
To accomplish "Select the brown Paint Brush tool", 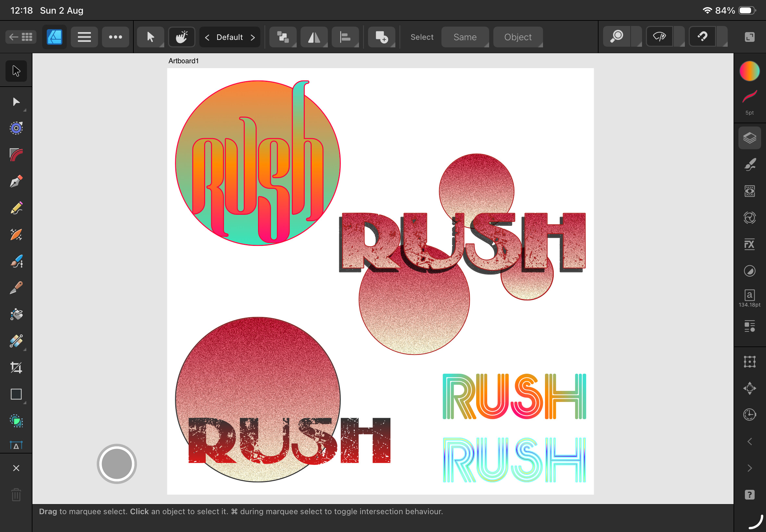I will [x=16, y=288].
